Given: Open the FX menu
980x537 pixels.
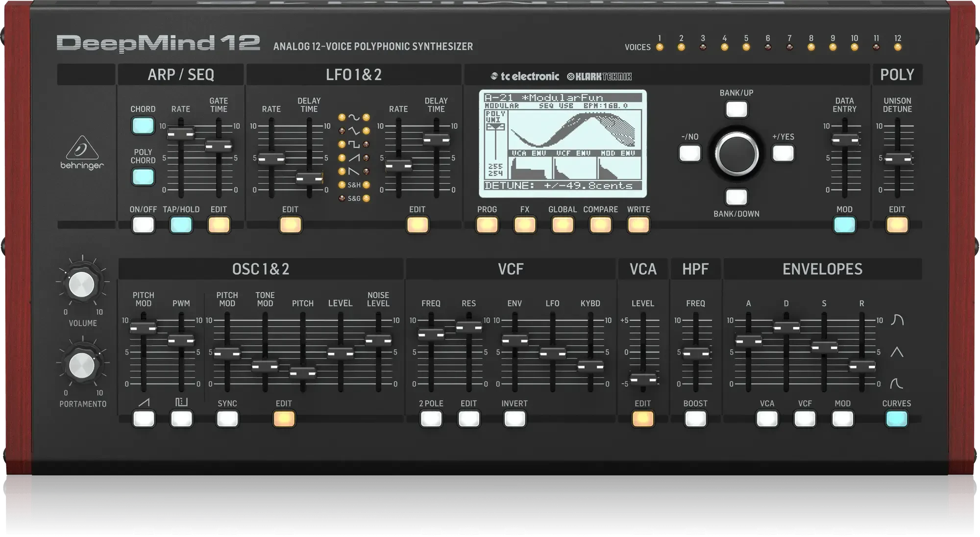Looking at the screenshot, I should pyautogui.click(x=524, y=225).
